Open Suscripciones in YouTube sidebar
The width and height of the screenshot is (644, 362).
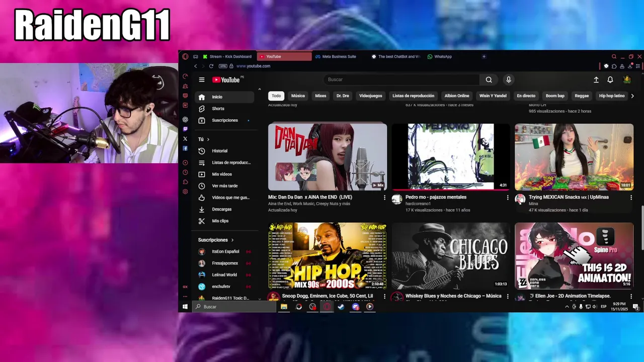224,120
